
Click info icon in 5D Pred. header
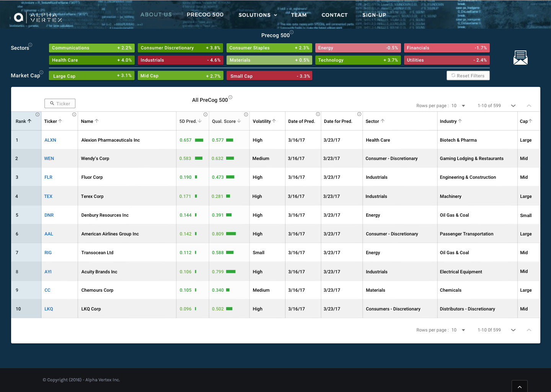205,114
